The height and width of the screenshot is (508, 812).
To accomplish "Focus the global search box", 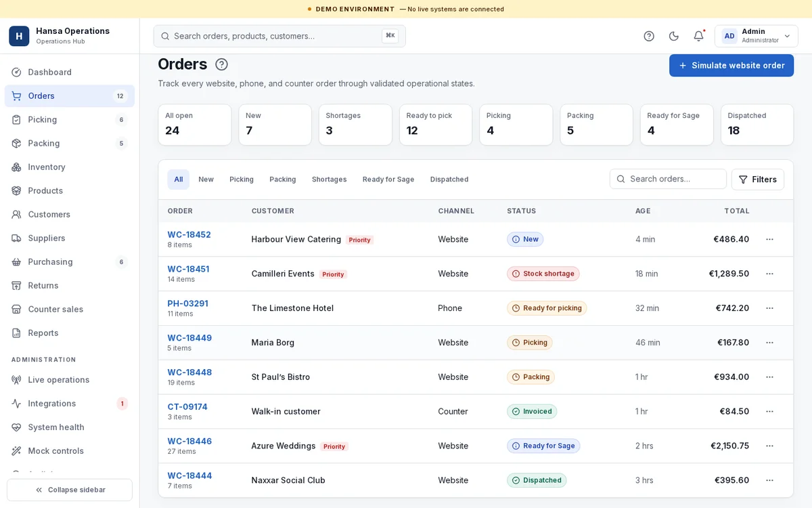I will 279,36.
